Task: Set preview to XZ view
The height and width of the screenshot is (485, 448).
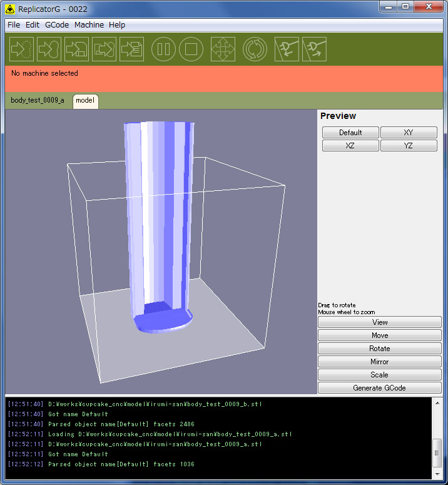Action: [x=350, y=146]
